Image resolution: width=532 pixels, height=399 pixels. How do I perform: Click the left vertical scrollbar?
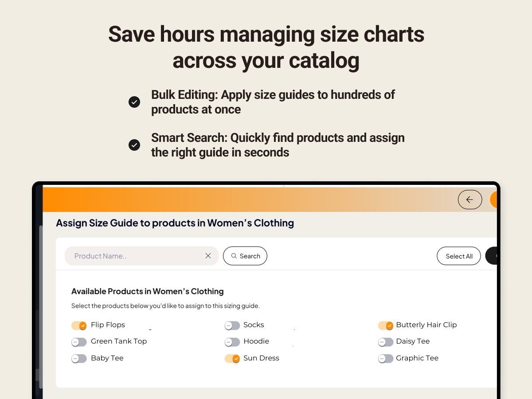click(40, 306)
